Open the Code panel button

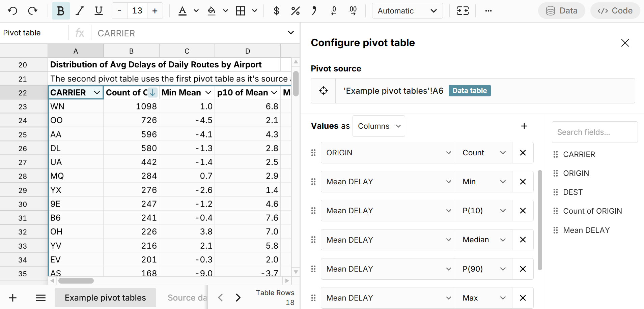[615, 11]
